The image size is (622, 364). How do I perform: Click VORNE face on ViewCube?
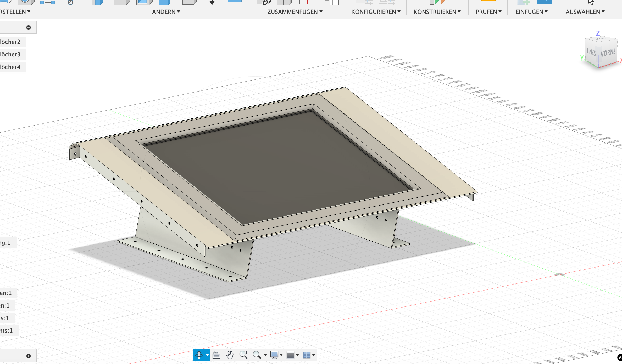coord(608,53)
